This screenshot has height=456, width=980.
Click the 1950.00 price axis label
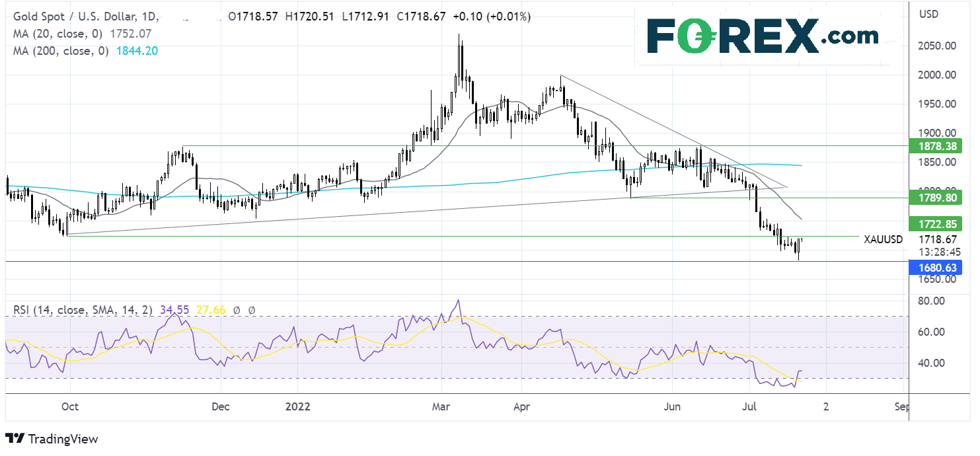938,104
